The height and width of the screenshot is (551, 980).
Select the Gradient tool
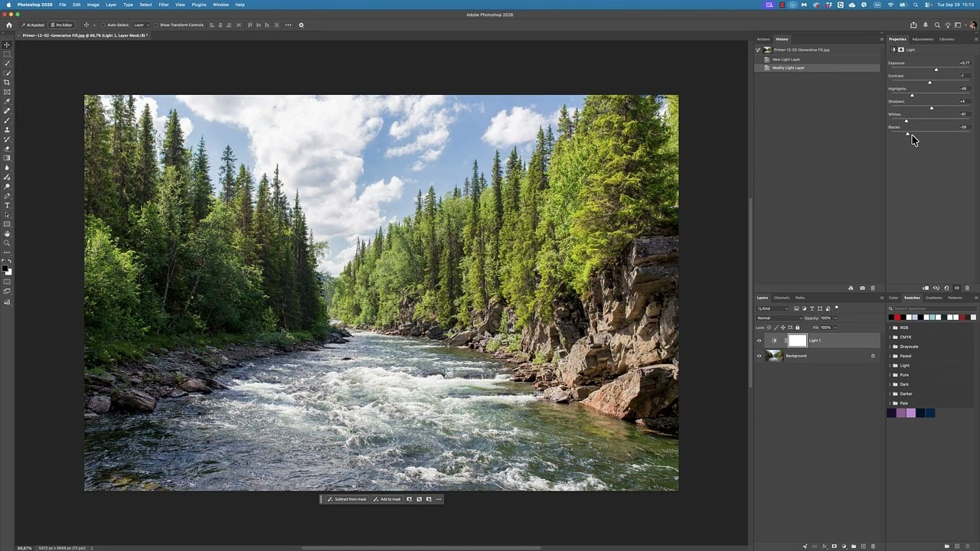(8, 158)
